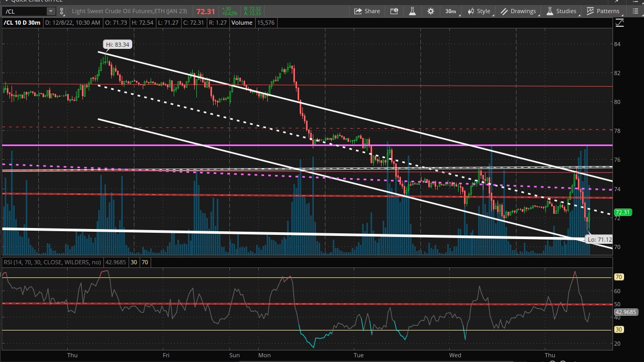Click the flask icon next to Share
644x362 pixels.
tap(413, 11)
